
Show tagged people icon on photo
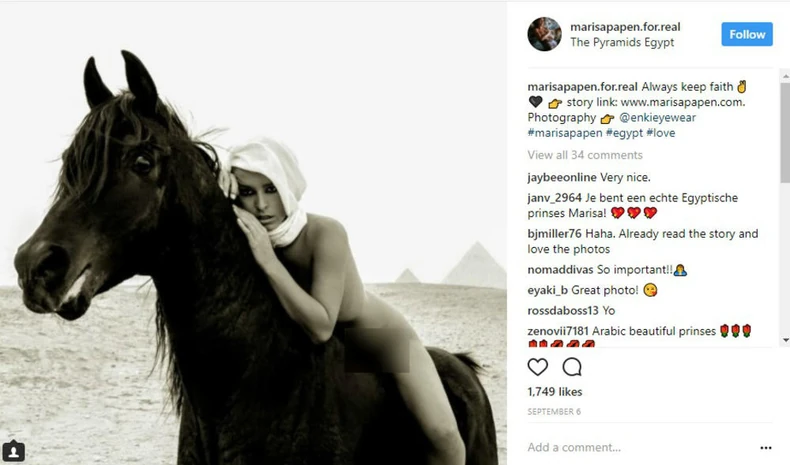pos(14,451)
